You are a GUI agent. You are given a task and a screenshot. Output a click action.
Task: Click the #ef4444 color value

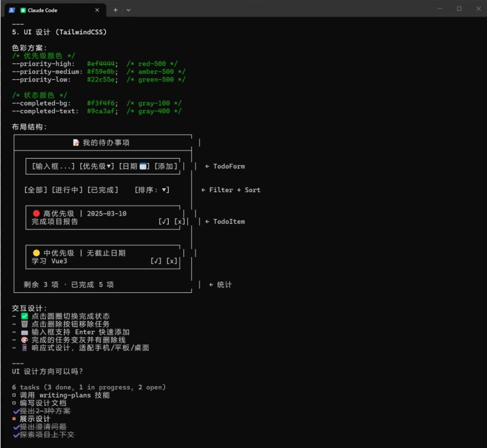[x=101, y=64]
